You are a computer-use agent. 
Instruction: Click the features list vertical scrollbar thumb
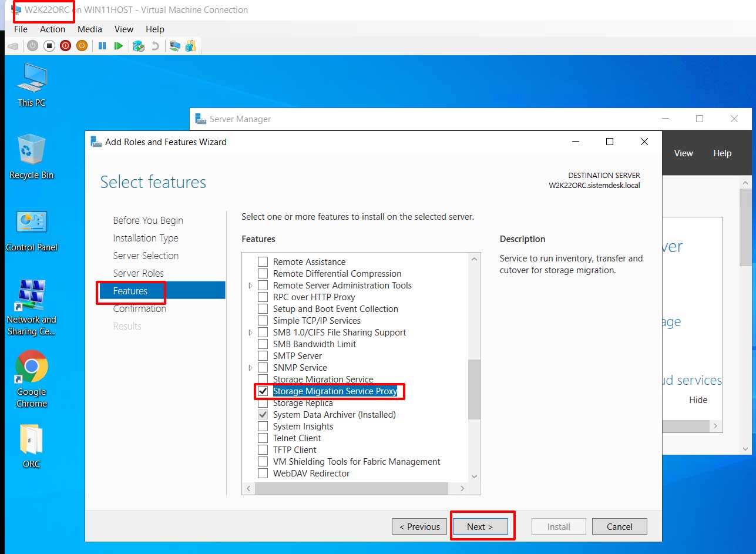coord(474,389)
